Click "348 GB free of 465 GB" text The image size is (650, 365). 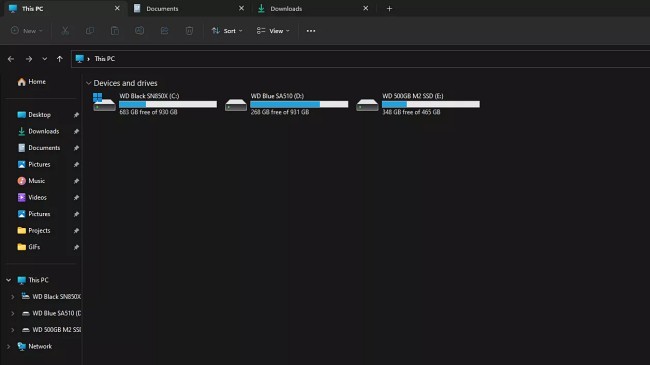[411, 112]
